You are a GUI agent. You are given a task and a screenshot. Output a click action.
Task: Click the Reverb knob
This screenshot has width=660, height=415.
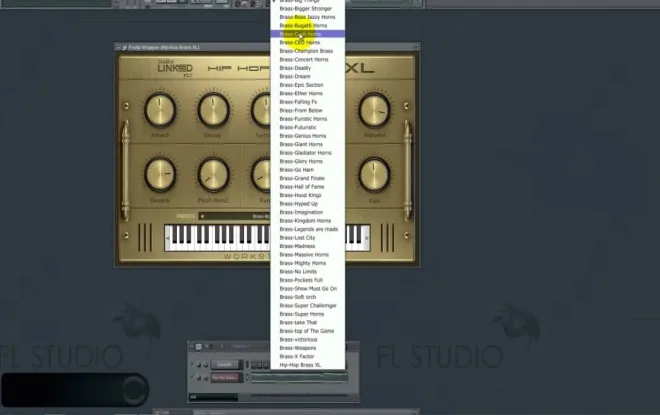pyautogui.click(x=160, y=174)
